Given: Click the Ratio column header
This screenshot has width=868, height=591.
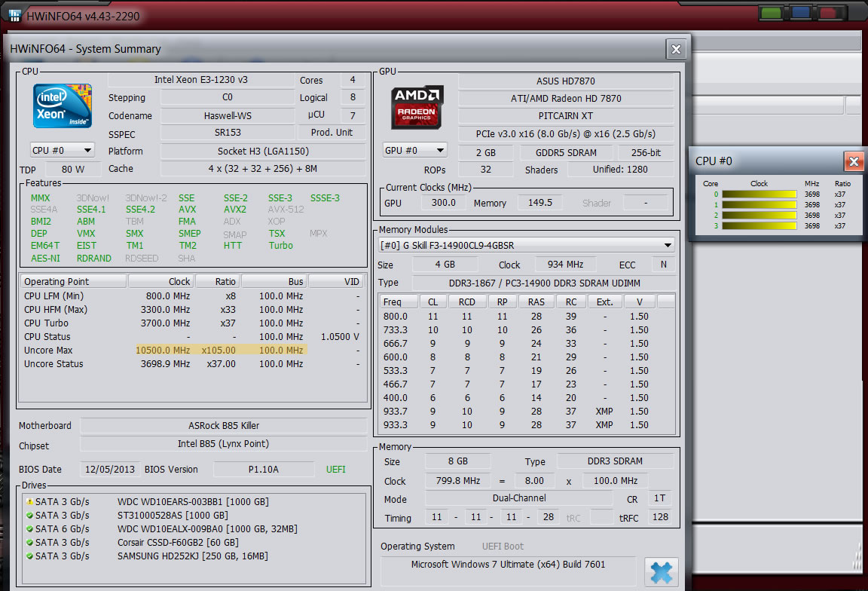Looking at the screenshot, I should point(217,281).
